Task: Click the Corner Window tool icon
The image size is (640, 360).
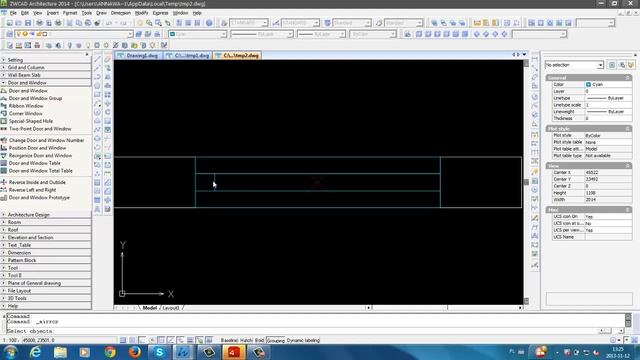Action: pos(4,113)
